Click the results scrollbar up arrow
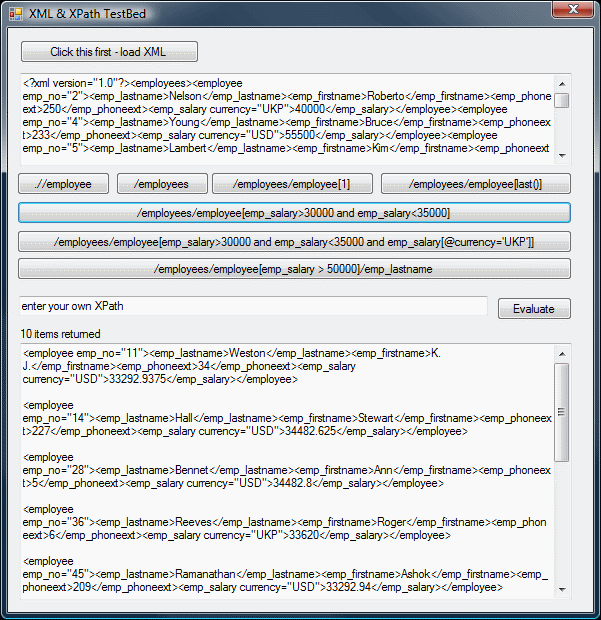Screen dimensions: 601x620 point(562,353)
